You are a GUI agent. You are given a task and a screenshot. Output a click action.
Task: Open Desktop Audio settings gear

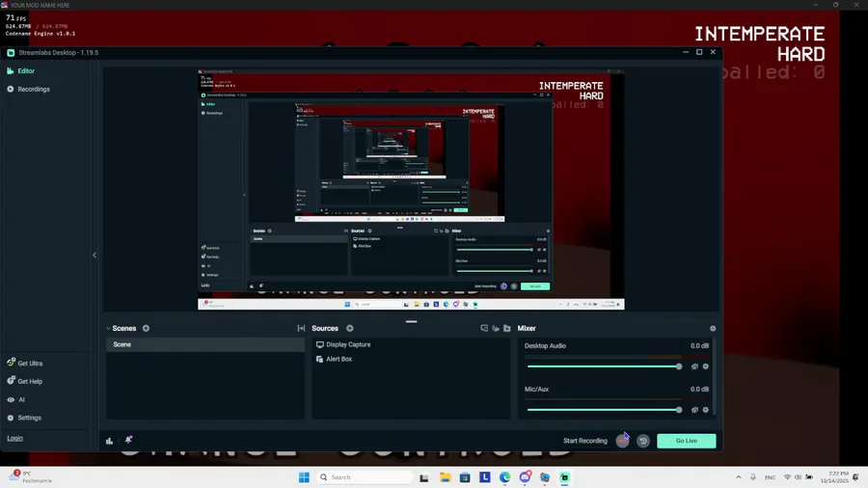pyautogui.click(x=706, y=366)
